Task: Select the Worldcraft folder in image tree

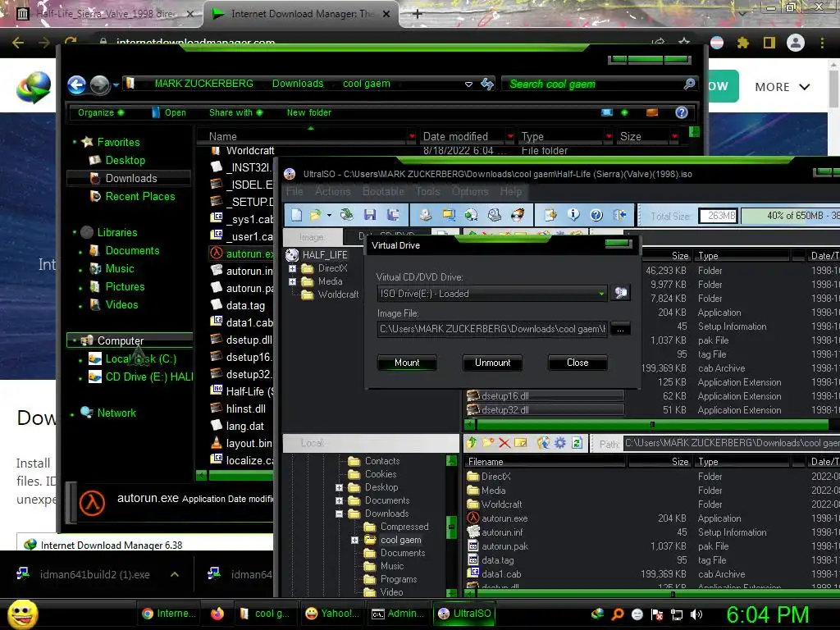Action: pyautogui.click(x=338, y=294)
